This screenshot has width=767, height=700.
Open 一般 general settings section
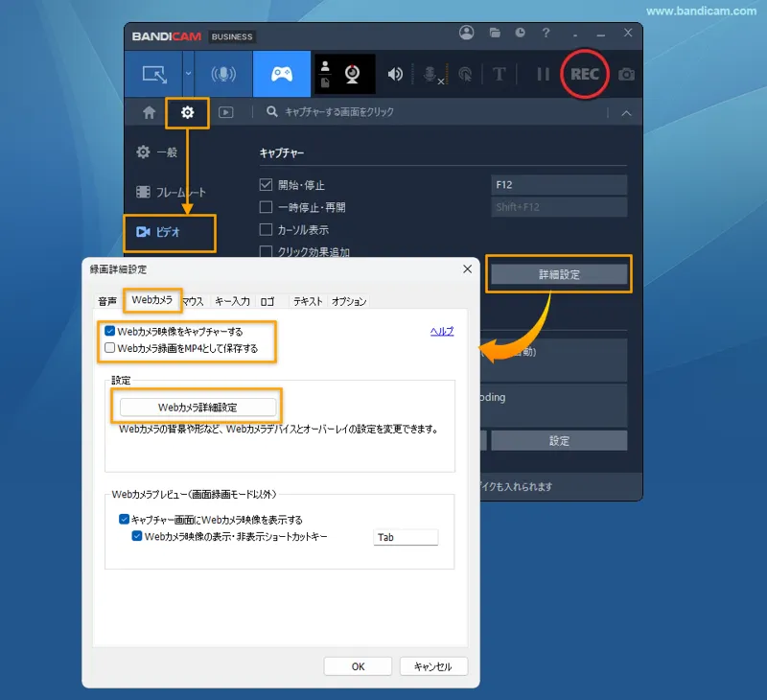pos(156,152)
